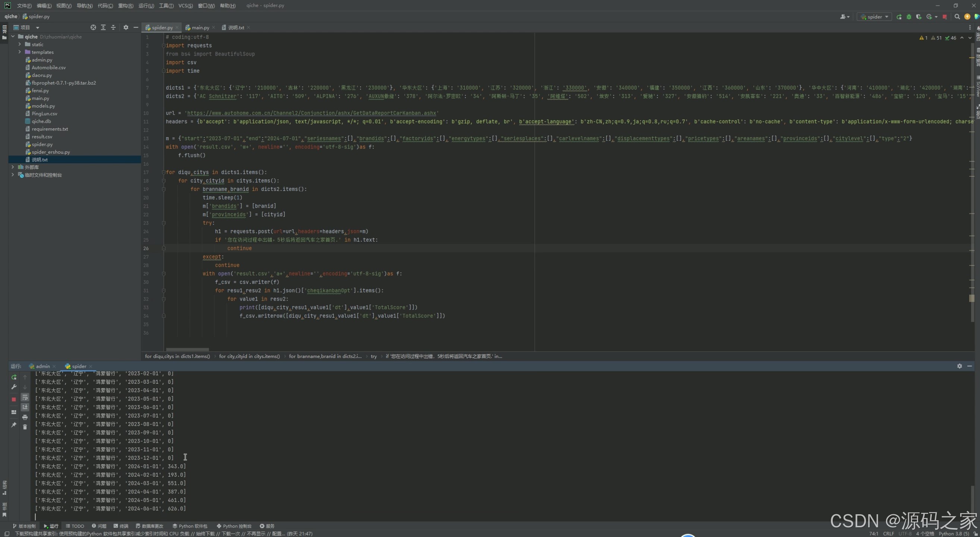The width and height of the screenshot is (980, 537).
Task: Click the Debug bug icon in toolbar
Action: click(x=909, y=17)
